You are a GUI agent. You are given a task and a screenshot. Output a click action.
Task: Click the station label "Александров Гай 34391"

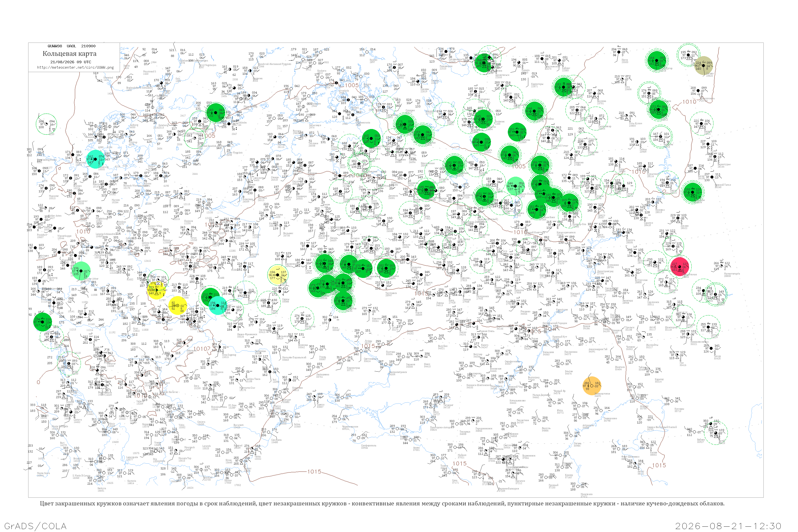pyautogui.click(x=598, y=350)
